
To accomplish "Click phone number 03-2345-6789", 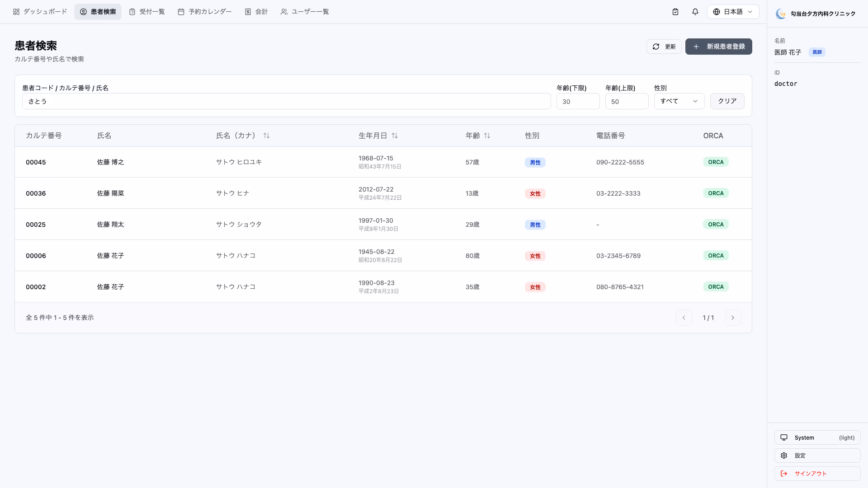I will 618,256.
